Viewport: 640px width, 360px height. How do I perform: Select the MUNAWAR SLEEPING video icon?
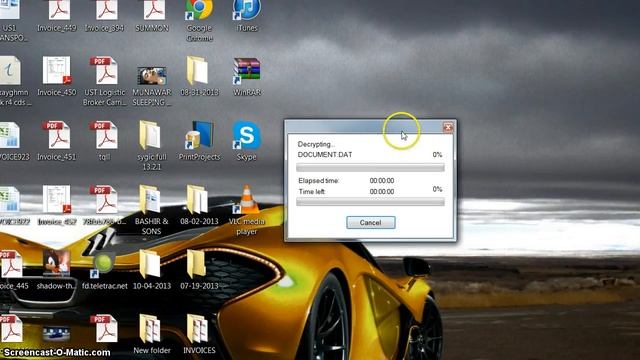pos(152,76)
